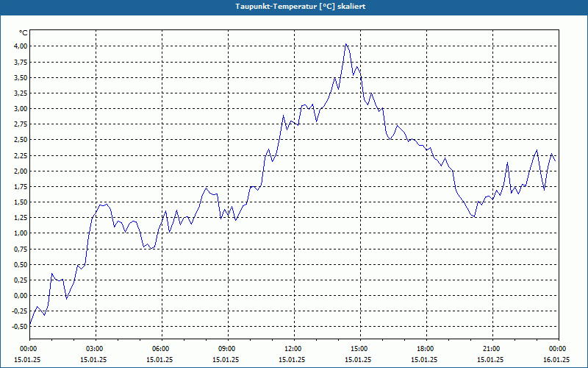
Task: Click the 2,00 y-axis label
Action: coord(21,171)
